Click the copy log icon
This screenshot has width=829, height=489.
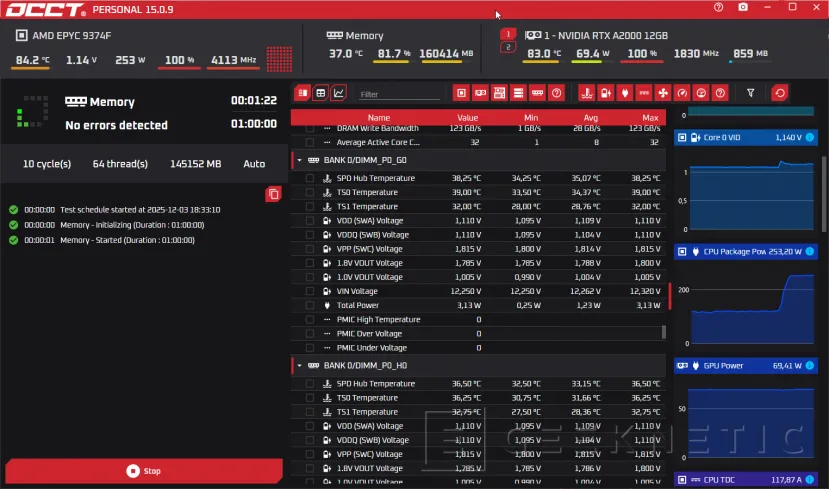click(x=273, y=194)
